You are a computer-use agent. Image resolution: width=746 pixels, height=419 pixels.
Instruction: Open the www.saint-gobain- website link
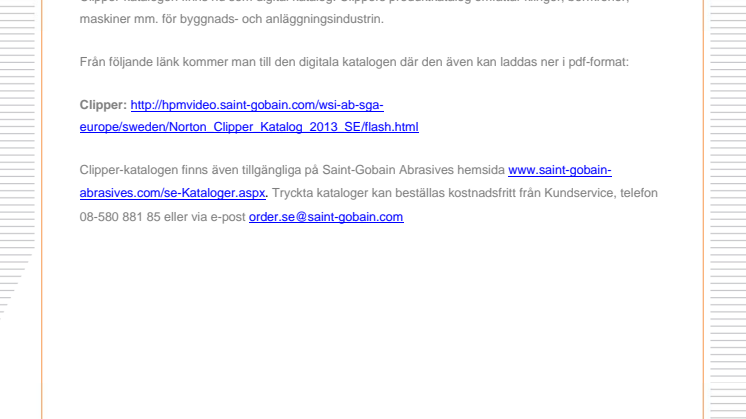point(560,171)
